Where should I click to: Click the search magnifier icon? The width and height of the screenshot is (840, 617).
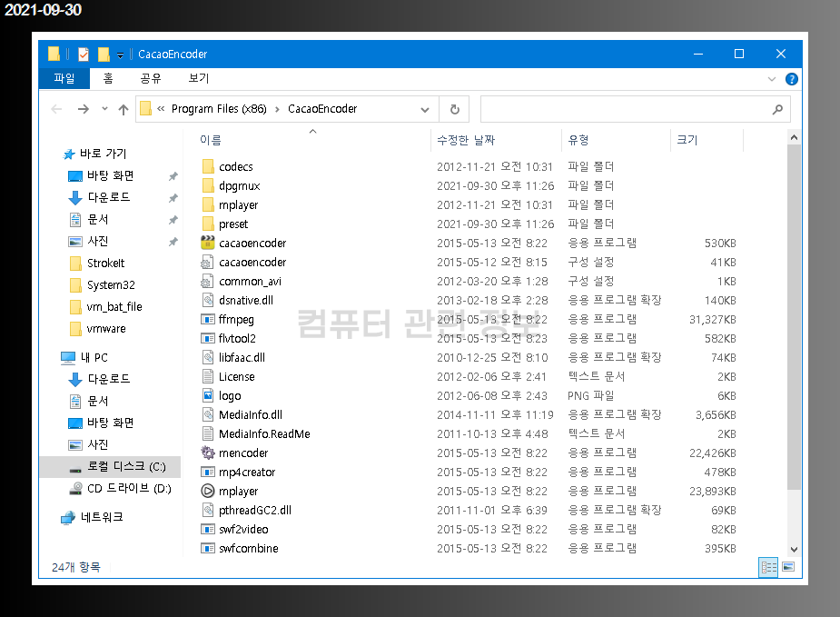(777, 109)
